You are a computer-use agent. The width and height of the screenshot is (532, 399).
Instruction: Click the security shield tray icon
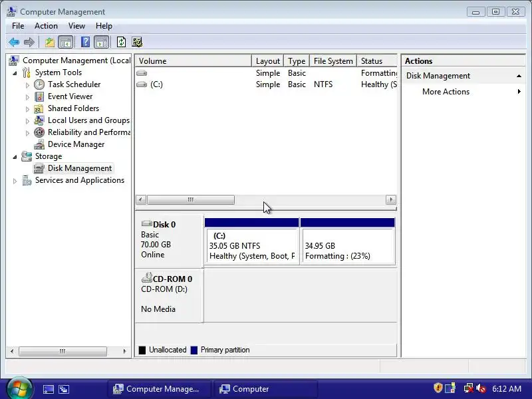(438, 388)
